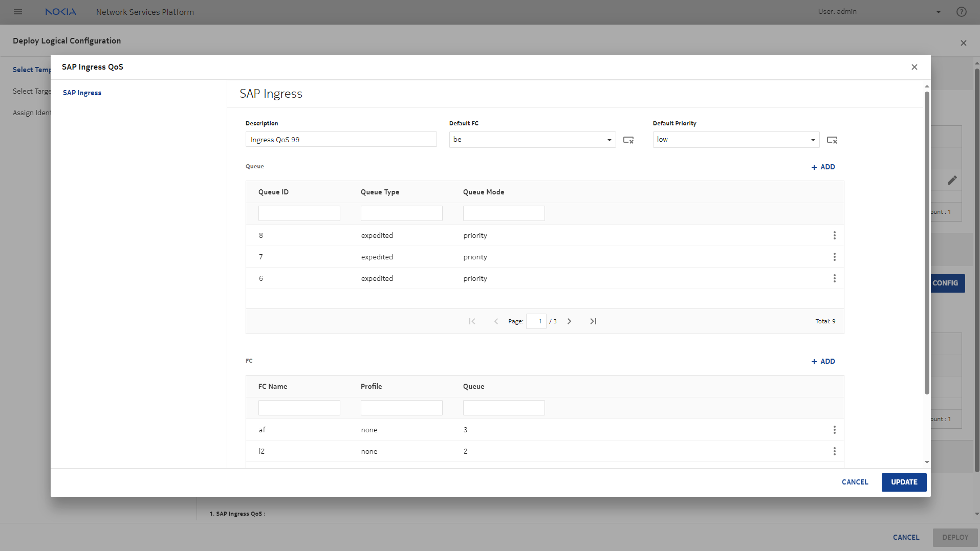Screen dimensions: 980x551
Task: Expand the Default FC dropdown
Action: (609, 140)
